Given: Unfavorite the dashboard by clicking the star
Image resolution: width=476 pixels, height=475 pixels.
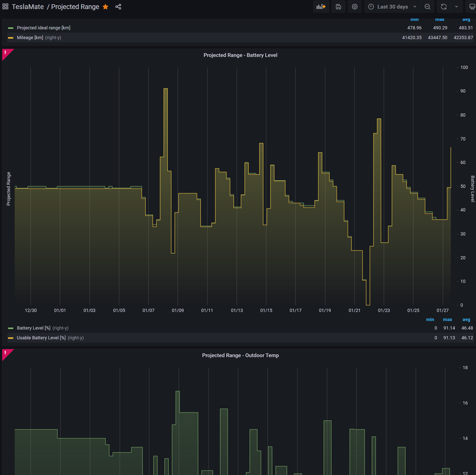Looking at the screenshot, I should (x=106, y=7).
